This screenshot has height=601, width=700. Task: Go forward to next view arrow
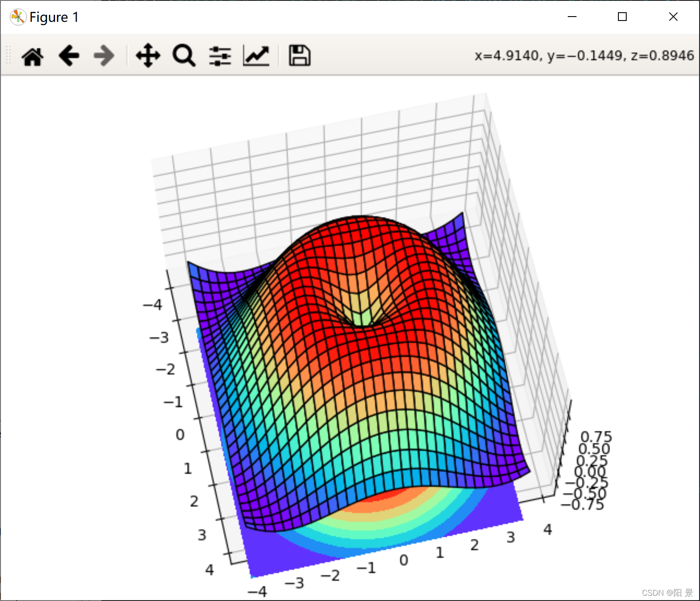104,56
